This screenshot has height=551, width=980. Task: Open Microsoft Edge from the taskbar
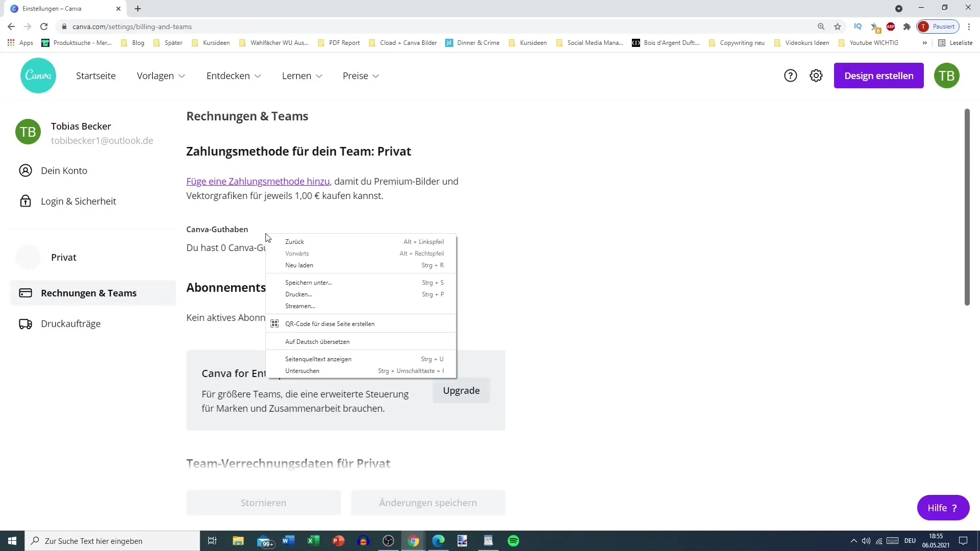438,541
